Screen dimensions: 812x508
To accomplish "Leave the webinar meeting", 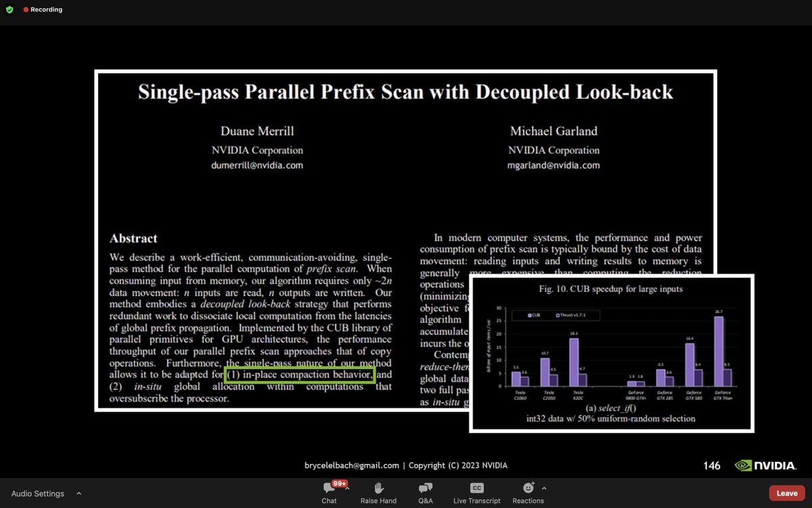I will coord(787,493).
